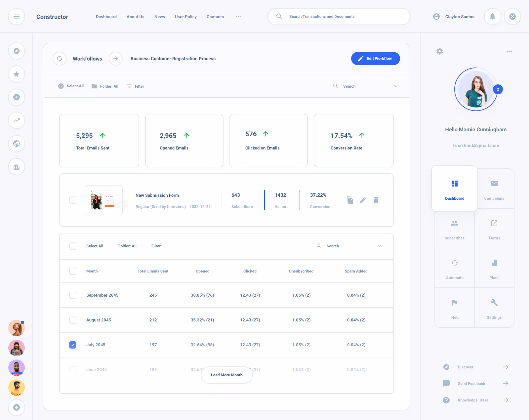Type in the Search Transactions and Documents field

tap(339, 17)
